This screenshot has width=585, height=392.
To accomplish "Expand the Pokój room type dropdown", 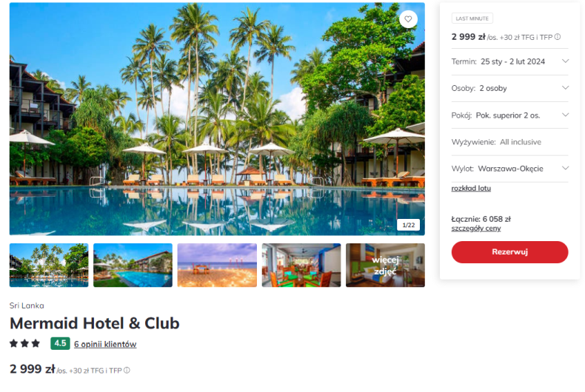I will [x=509, y=115].
